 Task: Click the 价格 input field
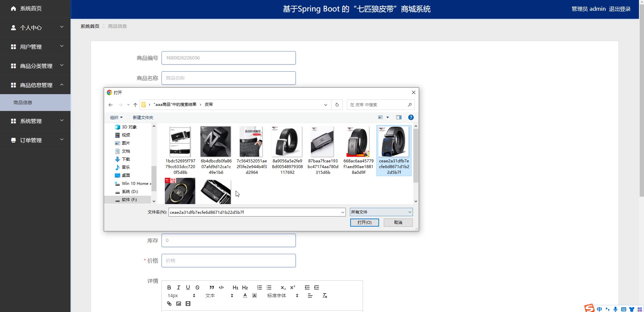click(229, 261)
